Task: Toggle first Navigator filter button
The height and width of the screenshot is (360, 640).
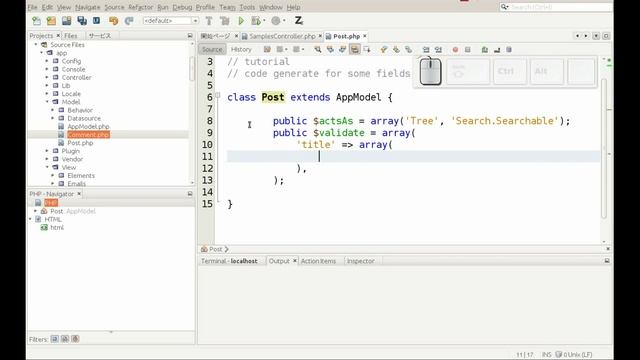Action: pyautogui.click(x=55, y=339)
